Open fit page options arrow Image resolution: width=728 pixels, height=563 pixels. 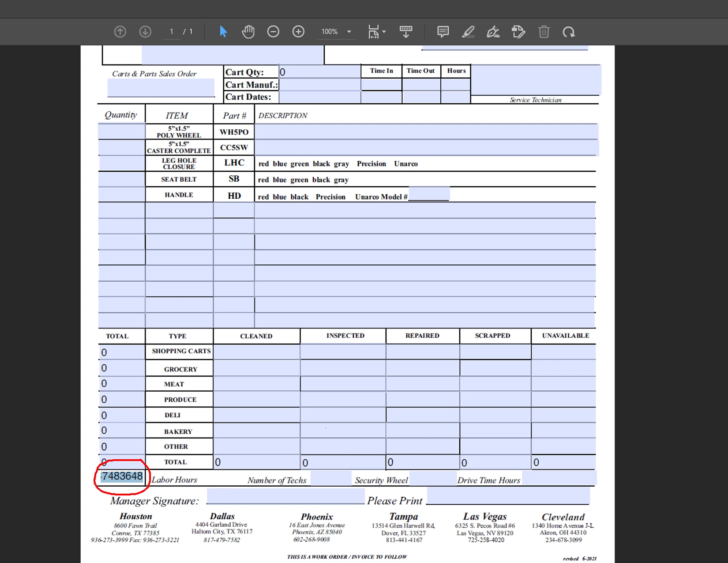point(384,32)
